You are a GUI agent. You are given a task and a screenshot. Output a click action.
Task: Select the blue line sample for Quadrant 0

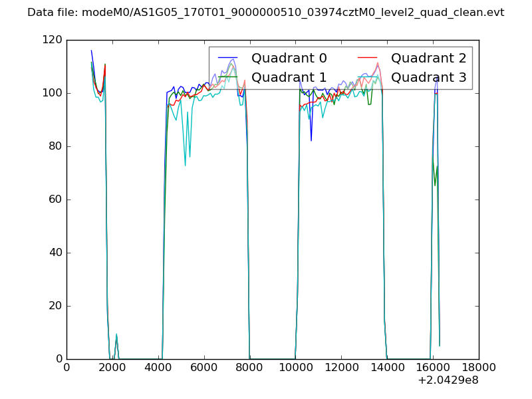pyautogui.click(x=227, y=58)
